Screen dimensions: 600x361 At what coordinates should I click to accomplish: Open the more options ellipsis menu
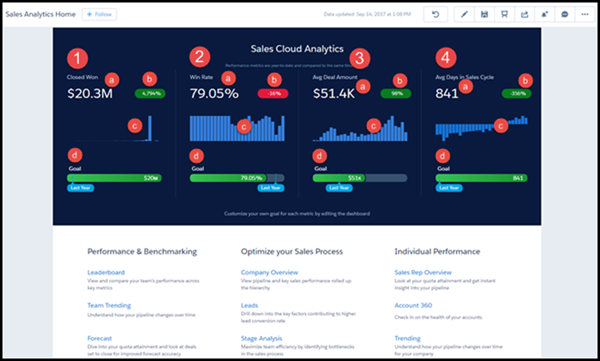pyautogui.click(x=585, y=15)
